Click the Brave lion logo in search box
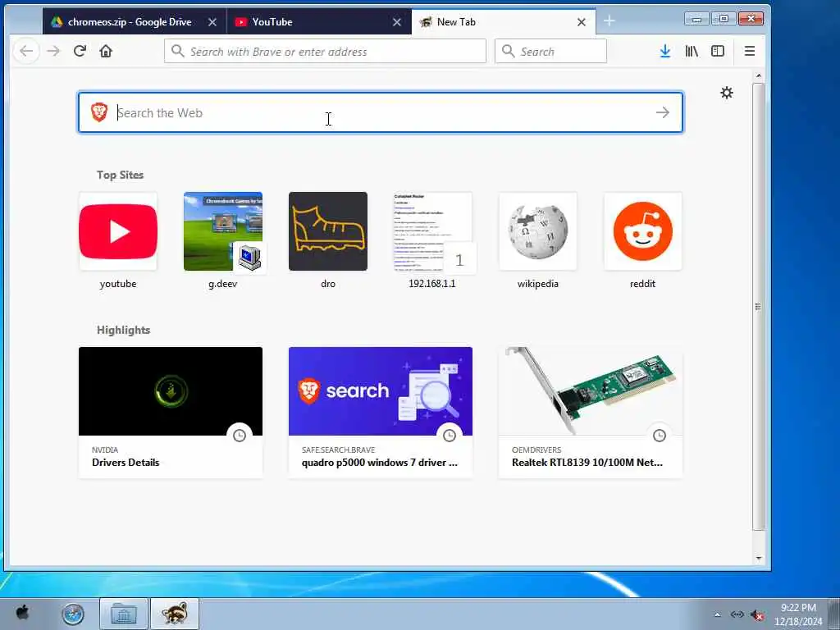The image size is (840, 630). pyautogui.click(x=99, y=112)
